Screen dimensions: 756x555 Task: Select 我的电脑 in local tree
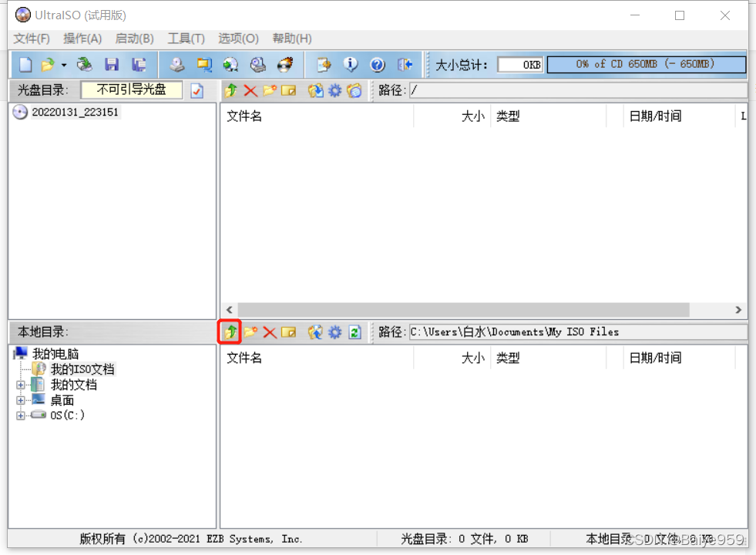[55, 354]
